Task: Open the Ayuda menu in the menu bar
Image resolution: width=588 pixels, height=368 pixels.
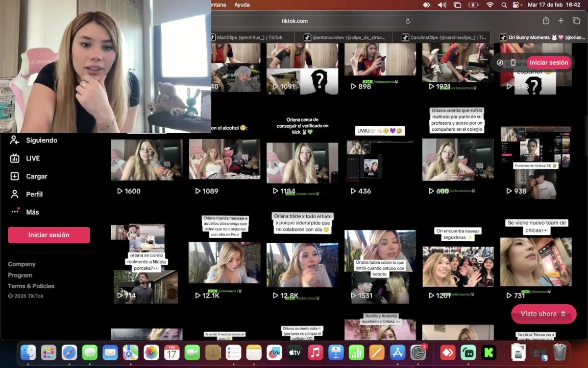Action: click(242, 5)
